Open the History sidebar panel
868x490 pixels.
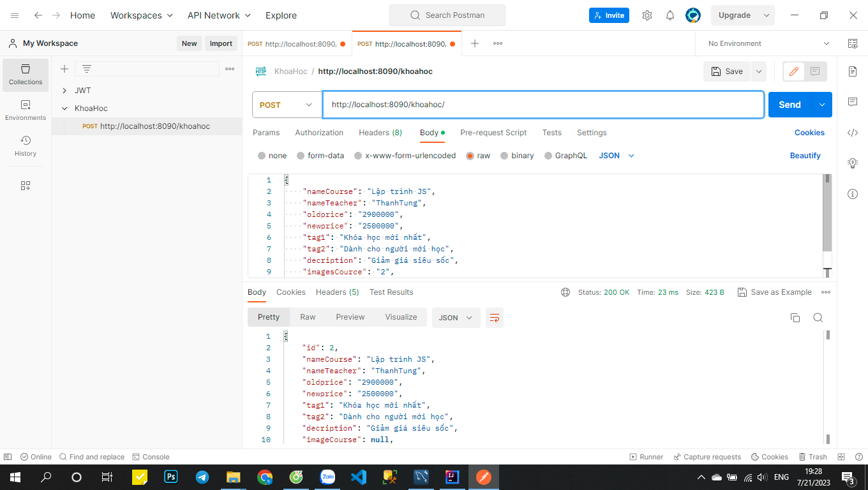click(x=26, y=145)
